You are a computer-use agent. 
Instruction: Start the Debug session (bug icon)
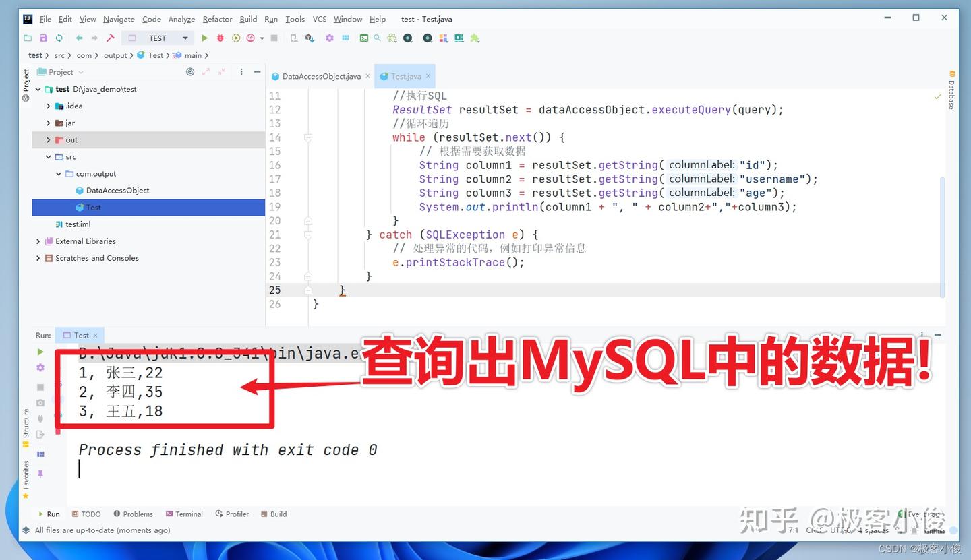[x=220, y=38]
